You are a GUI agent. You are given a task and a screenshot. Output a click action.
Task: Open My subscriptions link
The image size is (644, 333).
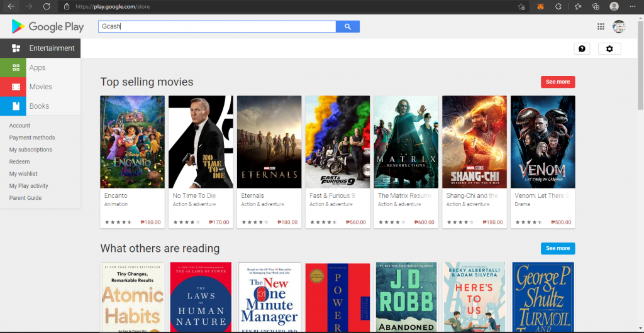pos(31,150)
